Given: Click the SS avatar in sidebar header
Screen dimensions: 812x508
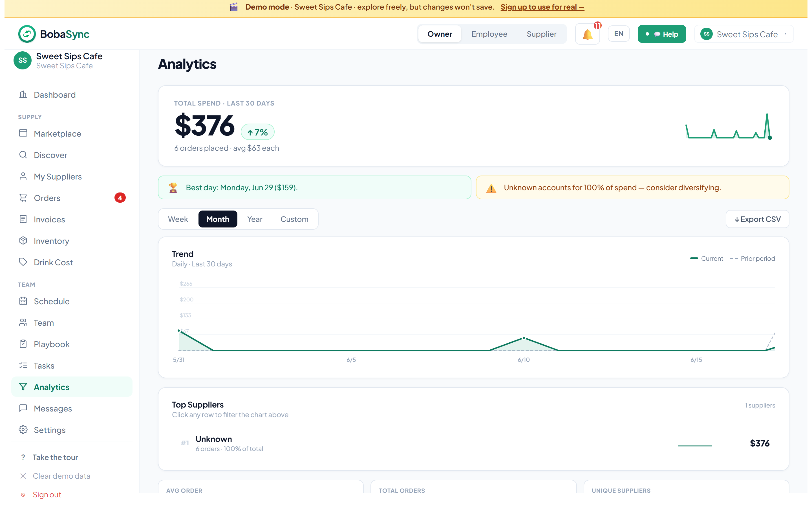Looking at the screenshot, I should (x=23, y=60).
